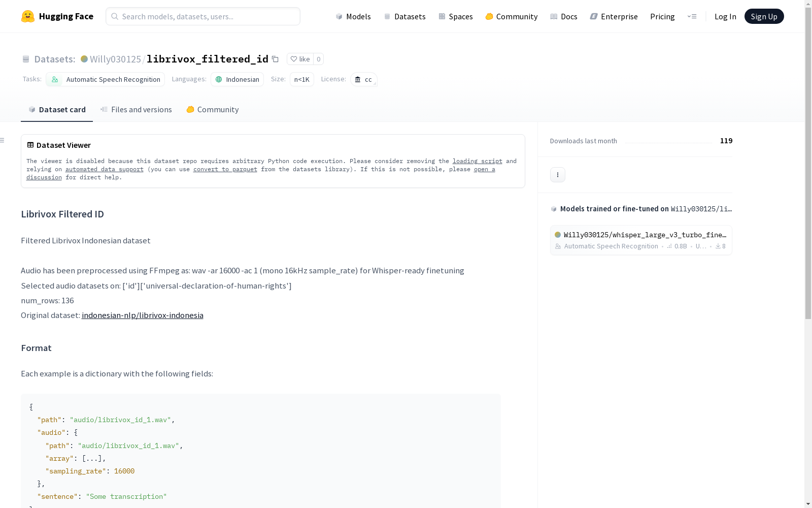The image size is (812, 508).
Task: Open the Docs navigation link
Action: [x=564, y=16]
